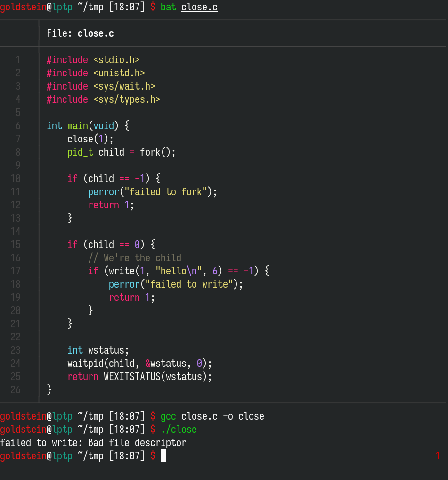Image resolution: width=448 pixels, height=480 pixels.
Task: Click the return WEXITSTATUS(wstatus); line
Action: pos(140,376)
